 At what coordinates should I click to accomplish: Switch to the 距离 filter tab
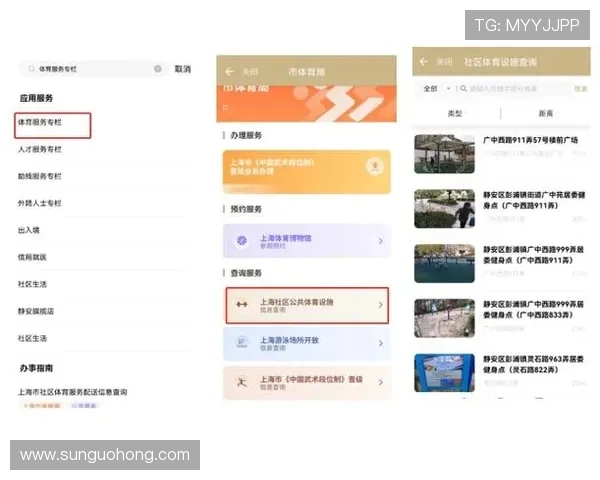(x=546, y=114)
